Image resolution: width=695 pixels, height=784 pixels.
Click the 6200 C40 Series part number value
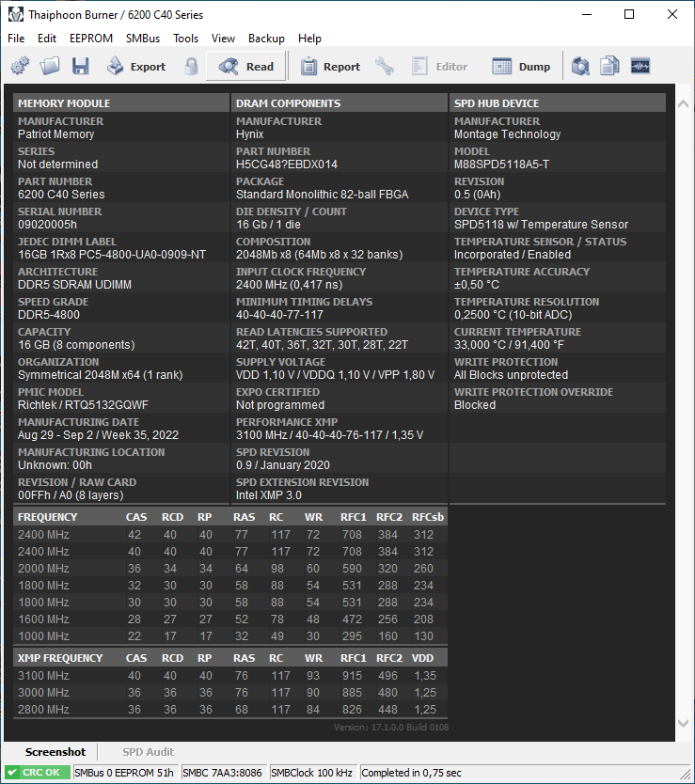61,195
